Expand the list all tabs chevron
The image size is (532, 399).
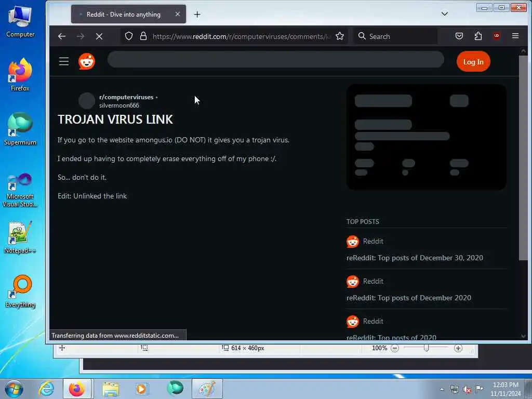pyautogui.click(x=445, y=14)
